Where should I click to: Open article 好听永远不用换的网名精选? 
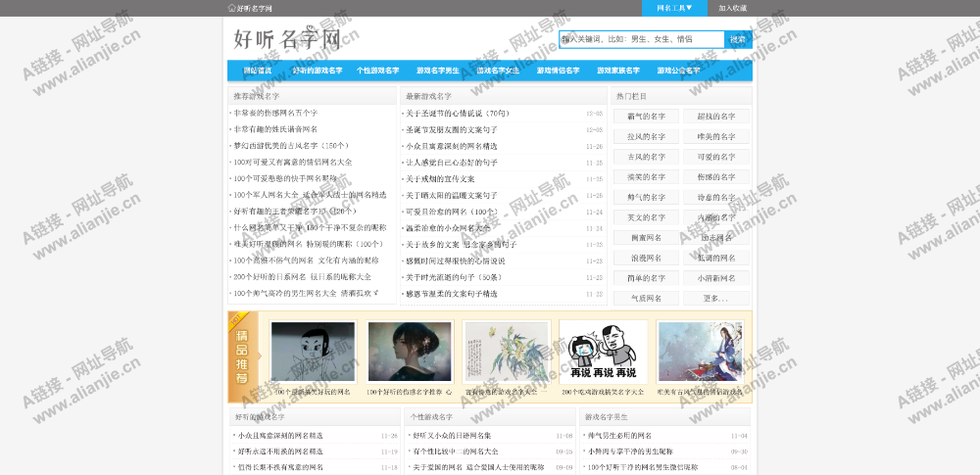(x=280, y=451)
